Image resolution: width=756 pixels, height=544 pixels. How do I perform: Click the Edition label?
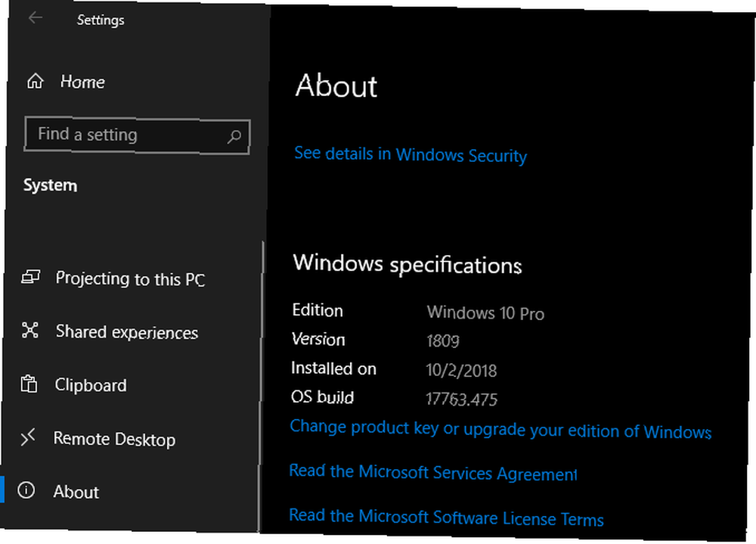(318, 310)
